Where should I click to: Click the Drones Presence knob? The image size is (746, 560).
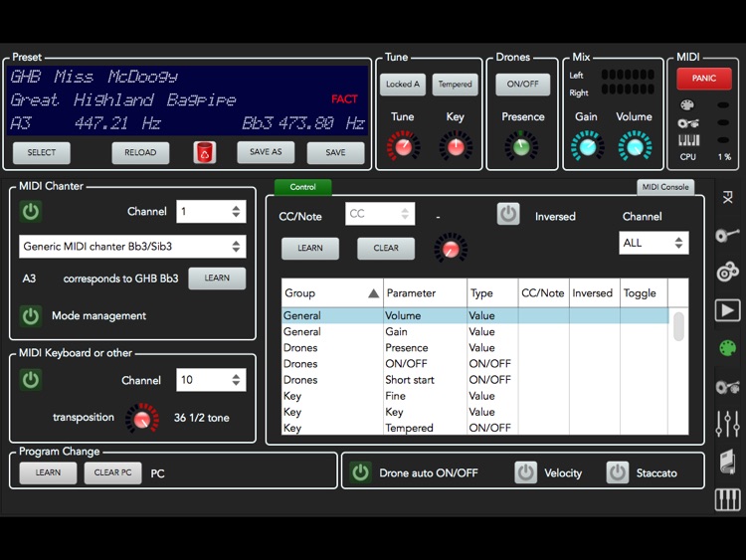pyautogui.click(x=522, y=146)
